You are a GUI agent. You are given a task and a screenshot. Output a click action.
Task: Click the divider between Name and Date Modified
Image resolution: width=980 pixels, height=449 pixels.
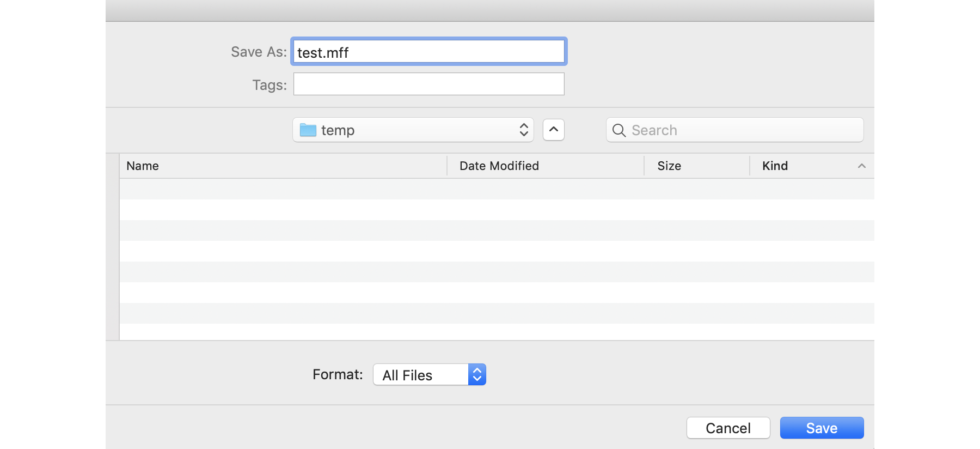(x=447, y=166)
